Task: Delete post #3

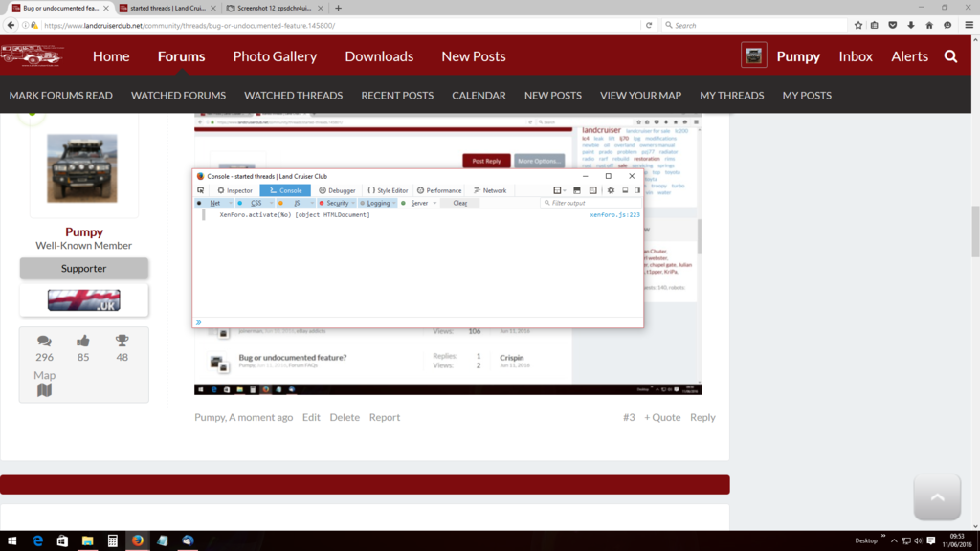Action: click(x=345, y=417)
